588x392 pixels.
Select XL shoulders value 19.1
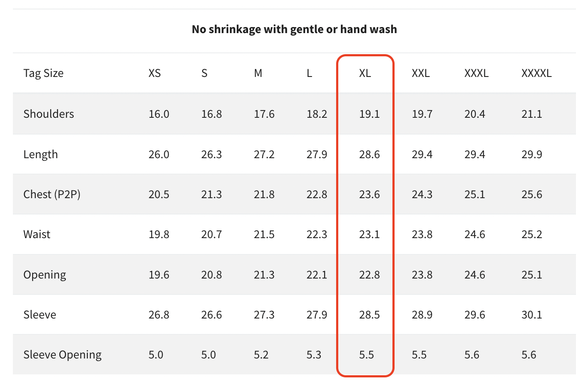click(x=369, y=114)
